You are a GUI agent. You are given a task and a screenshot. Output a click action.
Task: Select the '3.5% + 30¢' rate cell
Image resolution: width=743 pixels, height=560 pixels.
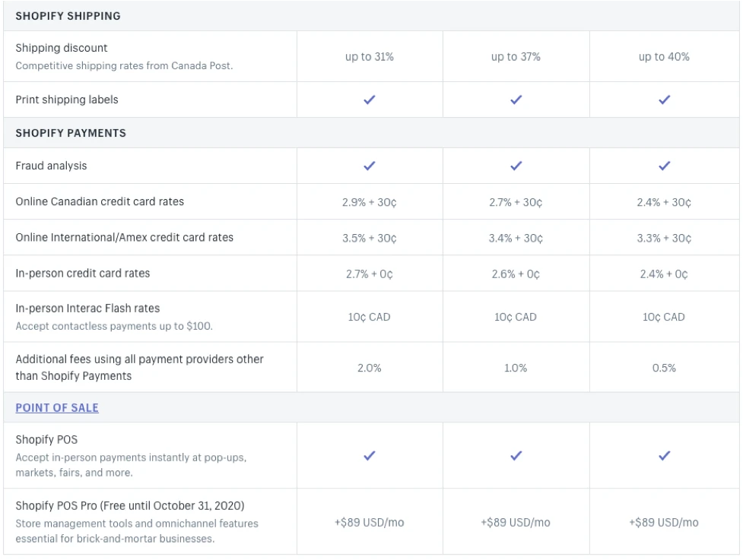coord(369,238)
